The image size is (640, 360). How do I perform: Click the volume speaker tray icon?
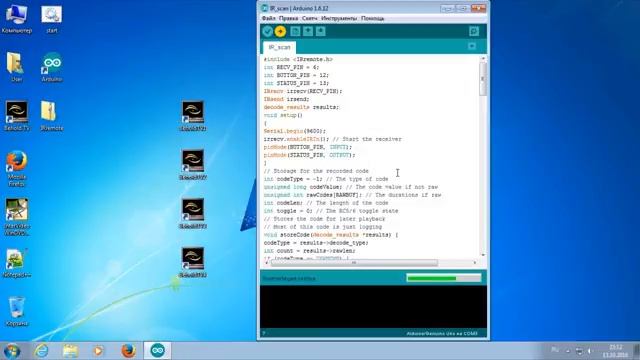click(x=590, y=351)
